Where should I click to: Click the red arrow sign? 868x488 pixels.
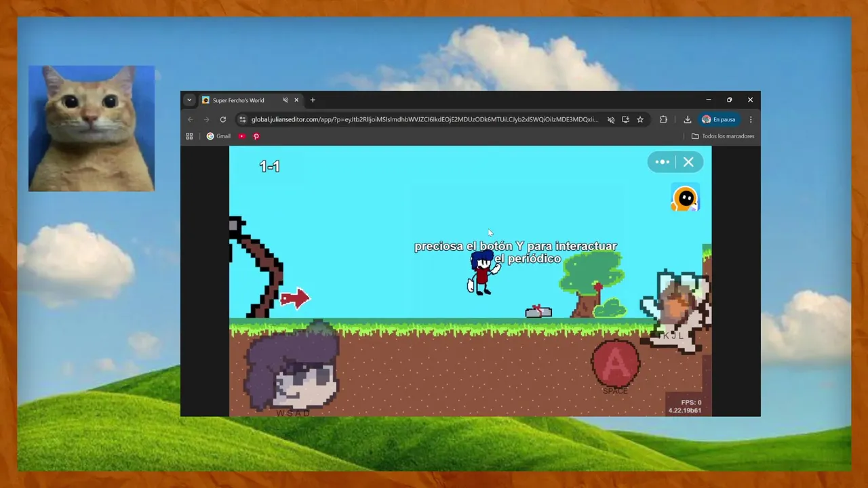point(295,298)
